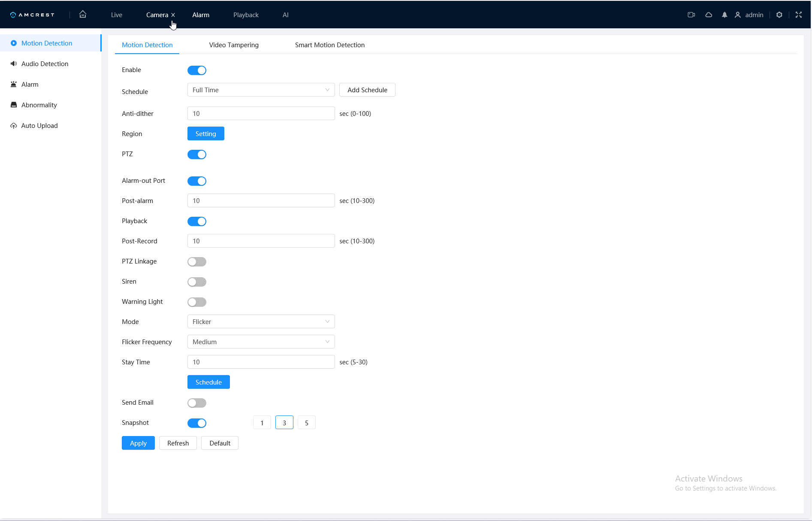
Task: Click the admin username
Action: pos(754,15)
